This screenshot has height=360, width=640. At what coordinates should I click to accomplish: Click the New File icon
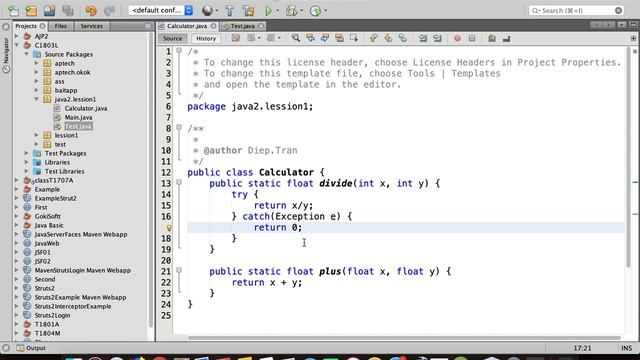[13, 11]
